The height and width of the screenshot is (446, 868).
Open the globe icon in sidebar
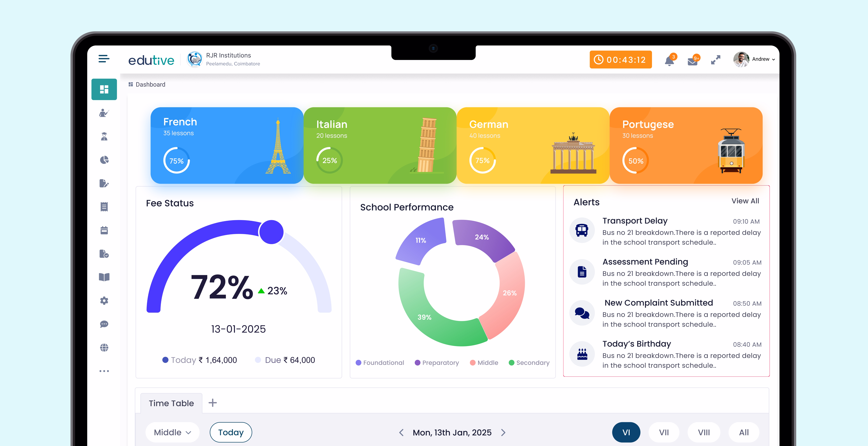click(104, 348)
